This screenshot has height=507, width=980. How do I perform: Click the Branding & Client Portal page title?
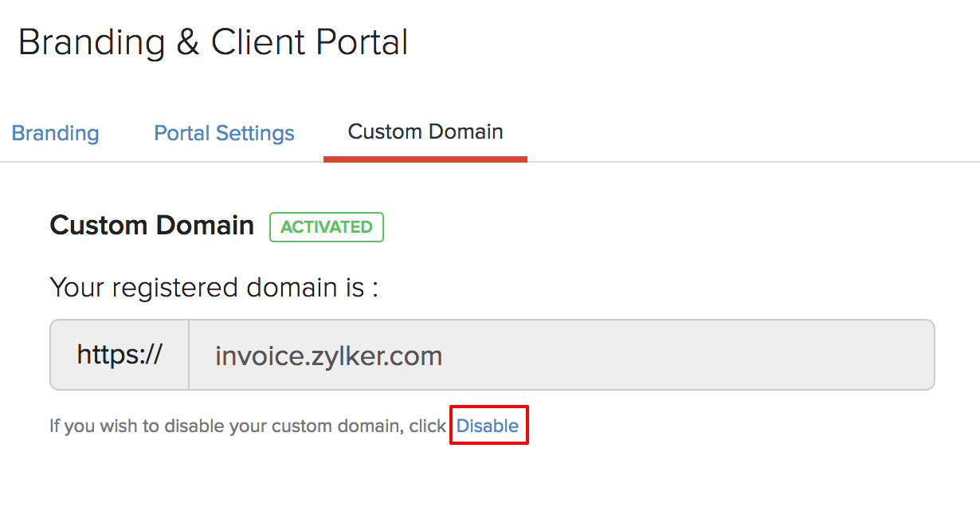pos(213,42)
